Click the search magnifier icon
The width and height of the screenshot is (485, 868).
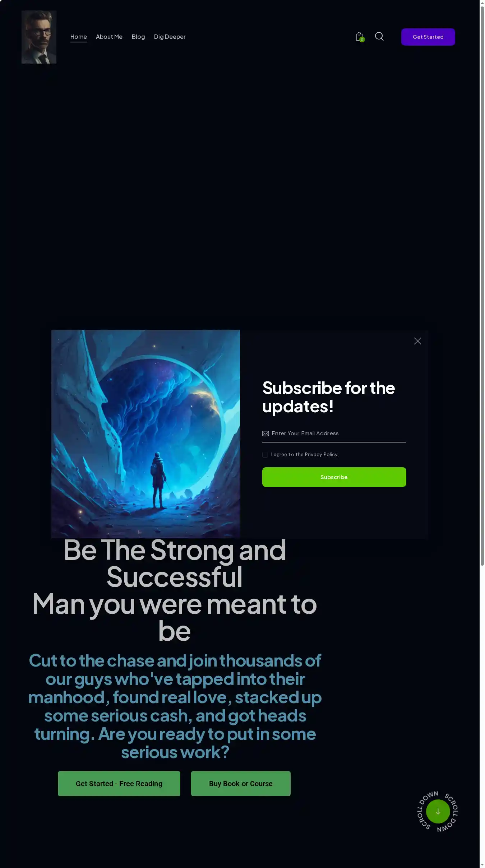tap(379, 36)
